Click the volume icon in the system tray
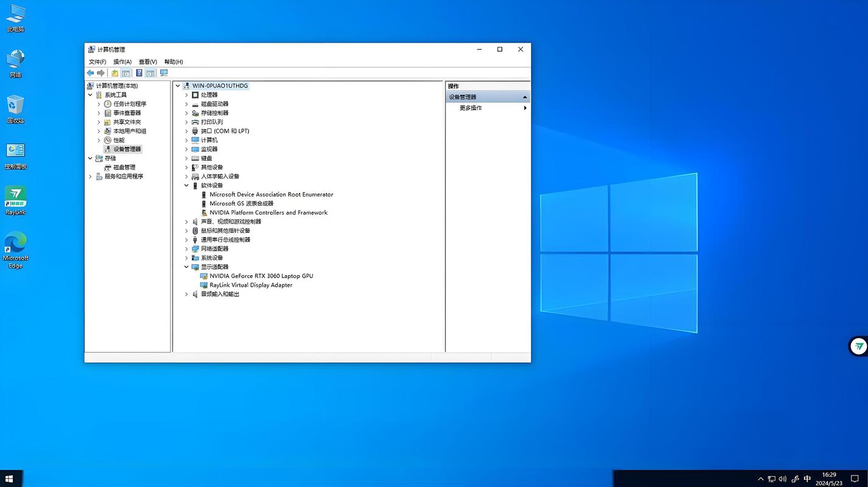The height and width of the screenshot is (487, 868). pyautogui.click(x=783, y=478)
